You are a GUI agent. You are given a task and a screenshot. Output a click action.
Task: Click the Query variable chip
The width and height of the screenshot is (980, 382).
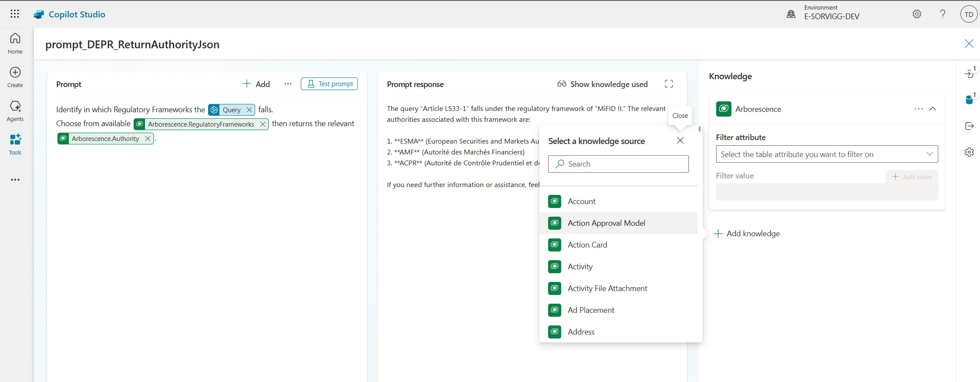click(x=231, y=110)
